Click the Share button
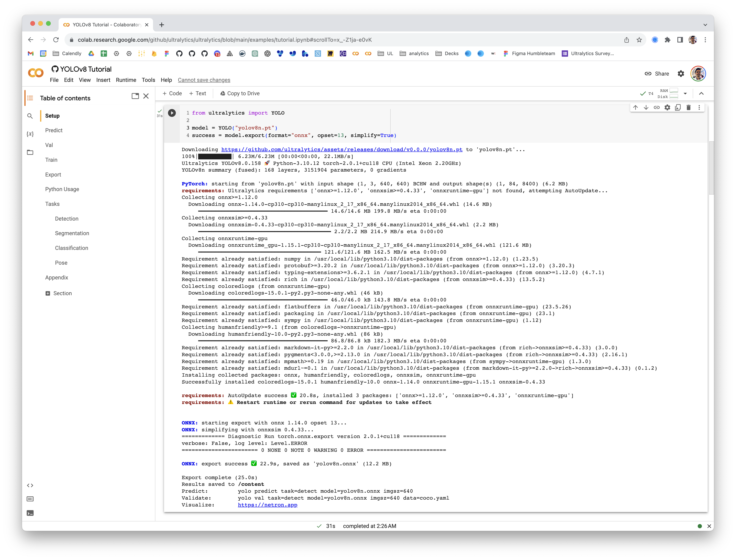 click(x=657, y=74)
